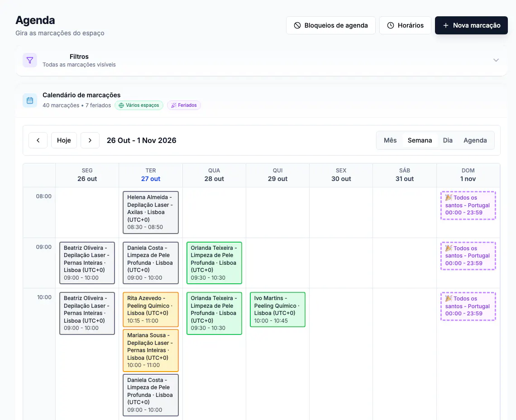Expand the Filtros panel chevron
The image size is (516, 420).
496,60
